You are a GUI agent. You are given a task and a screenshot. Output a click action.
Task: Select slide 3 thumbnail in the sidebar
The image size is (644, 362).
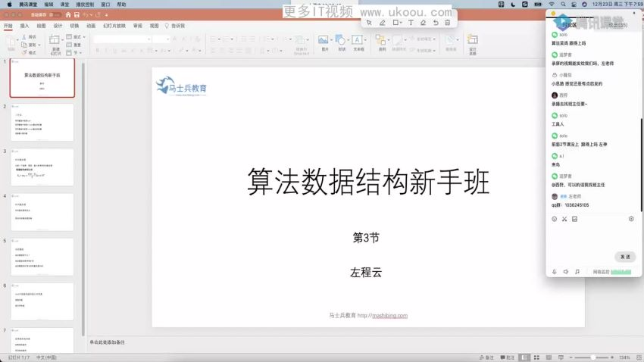tap(42, 167)
